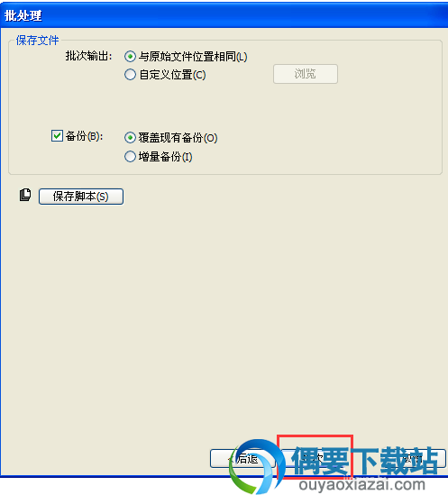The width and height of the screenshot is (448, 495).
Task: Click the 批次输出 label
Action: [x=88, y=56]
